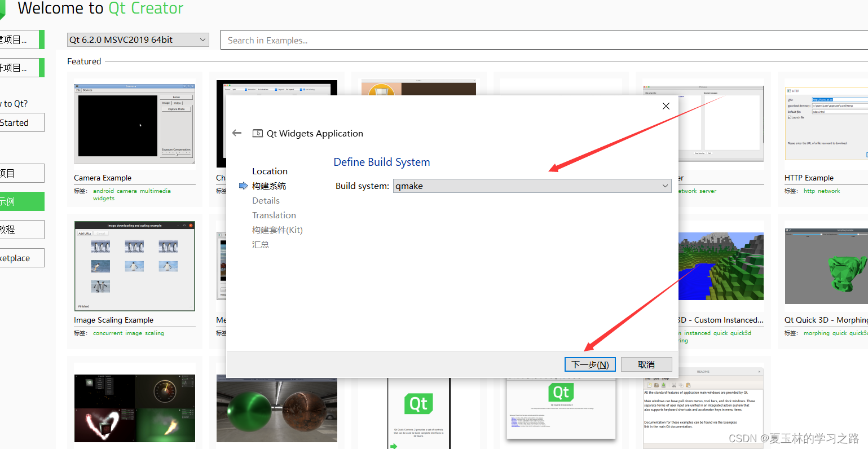Filter by the image tag
868x449 pixels.
point(134,333)
